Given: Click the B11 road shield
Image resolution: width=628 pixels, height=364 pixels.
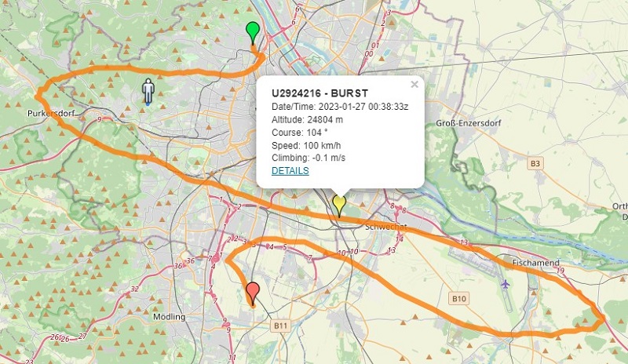Looking at the screenshot, I should pyautogui.click(x=281, y=326).
